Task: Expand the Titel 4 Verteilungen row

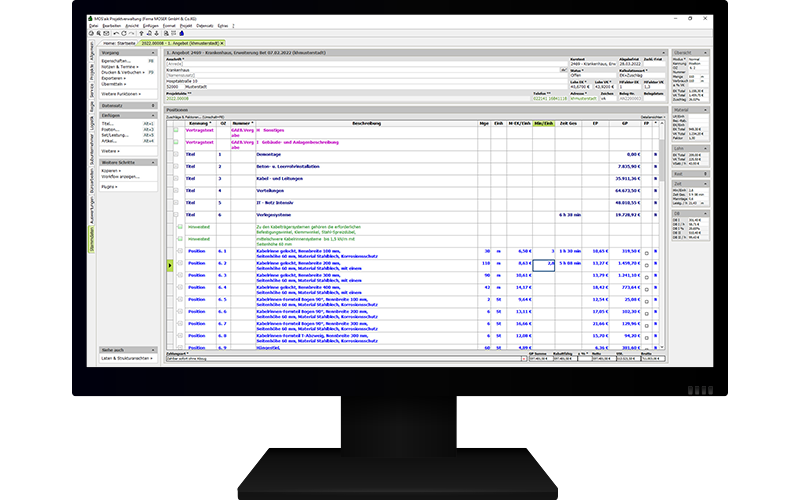Action: (x=176, y=190)
